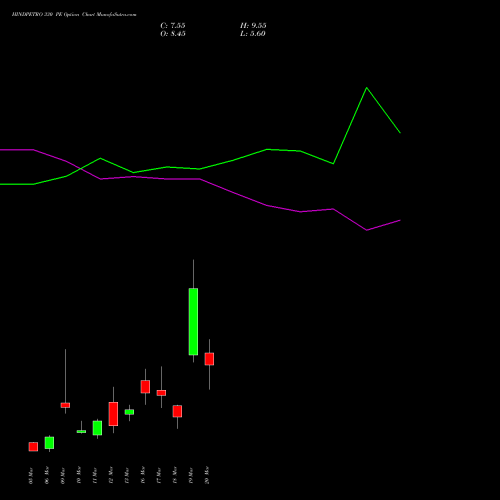Screen dimensions: 500x500
Task: Select the high value H: 9.55
Action: pyautogui.click(x=253, y=26)
